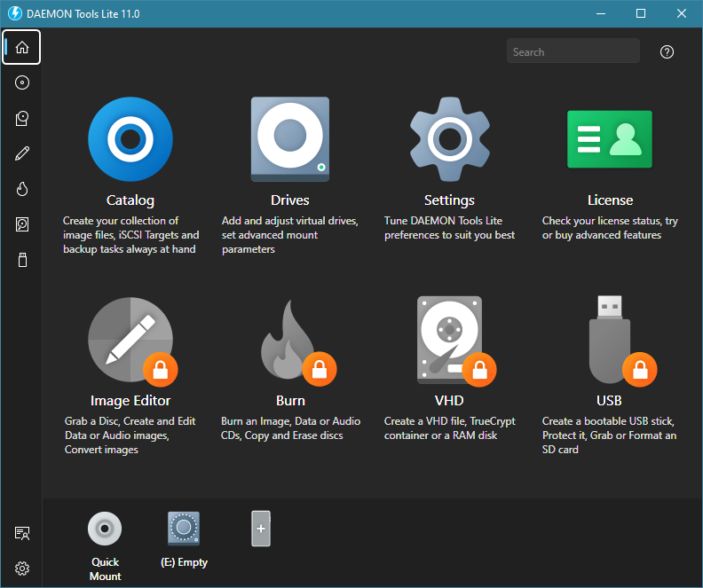Select the pencil Image Editor sidebar icon
The width and height of the screenshot is (703, 588).
pos(22,153)
